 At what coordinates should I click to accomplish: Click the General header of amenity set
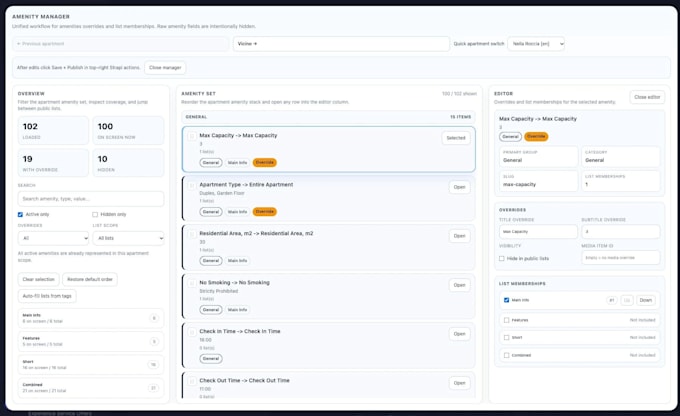[x=328, y=117]
